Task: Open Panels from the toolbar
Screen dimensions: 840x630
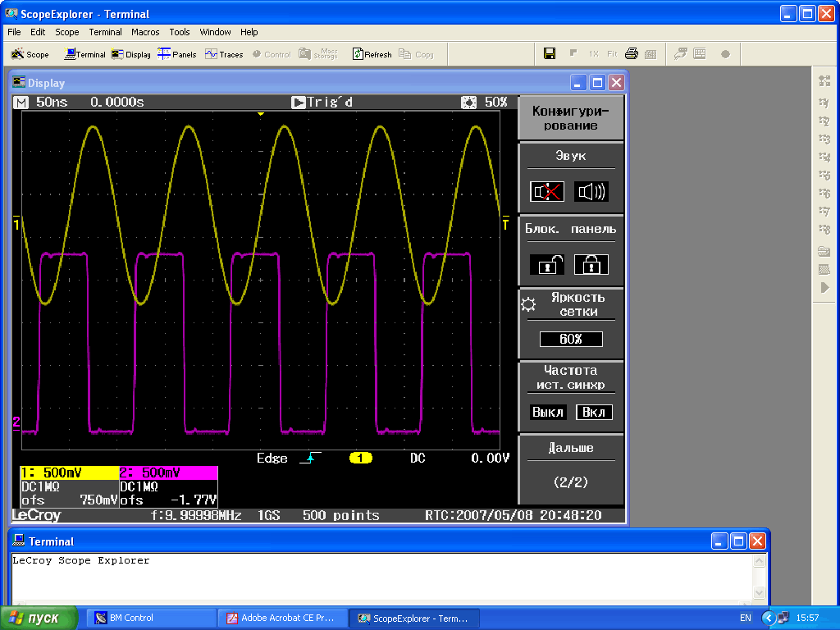Action: click(x=177, y=54)
